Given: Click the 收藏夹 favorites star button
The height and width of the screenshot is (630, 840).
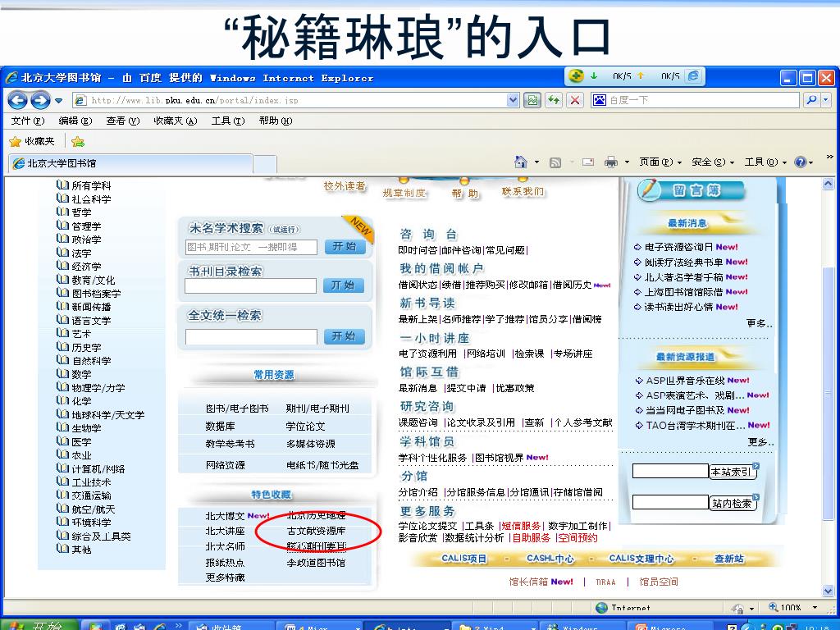Looking at the screenshot, I should [x=32, y=141].
